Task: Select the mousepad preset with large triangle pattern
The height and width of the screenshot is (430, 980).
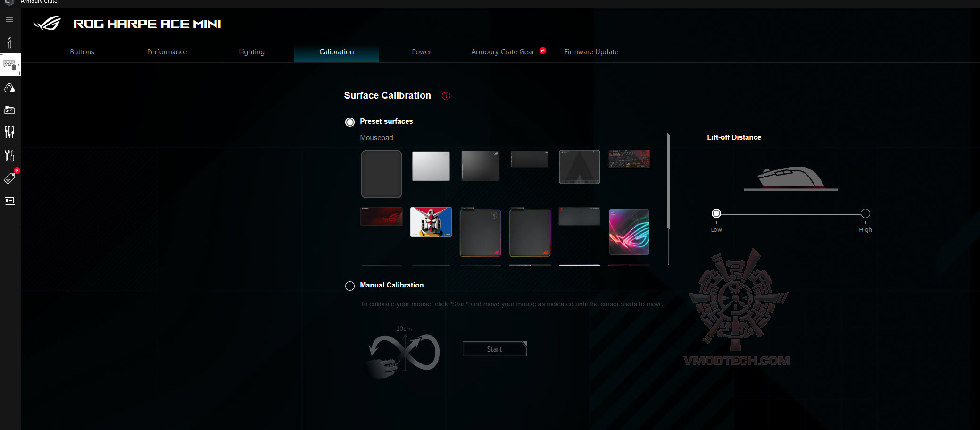Action: (x=580, y=167)
